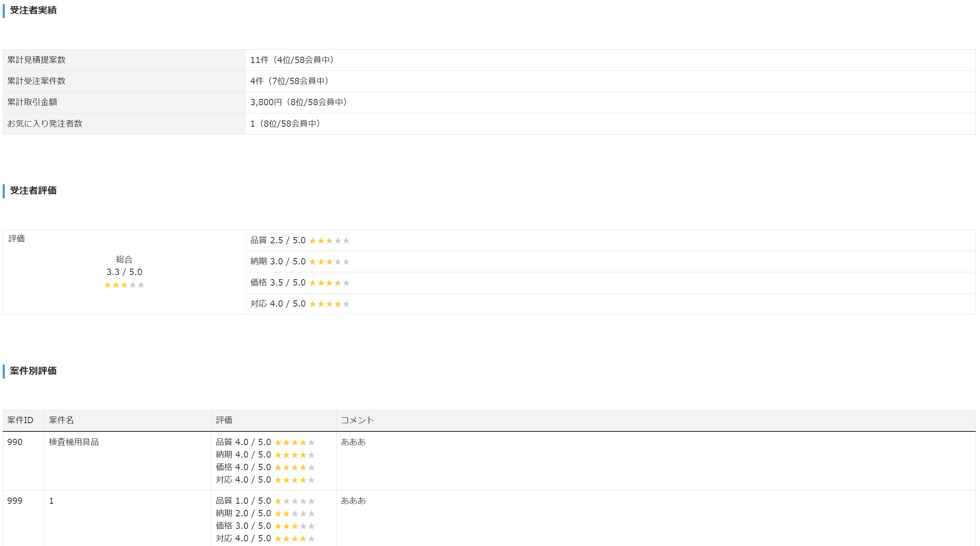Click 対応 4.0 / 5.0 text in row 999

(244, 539)
